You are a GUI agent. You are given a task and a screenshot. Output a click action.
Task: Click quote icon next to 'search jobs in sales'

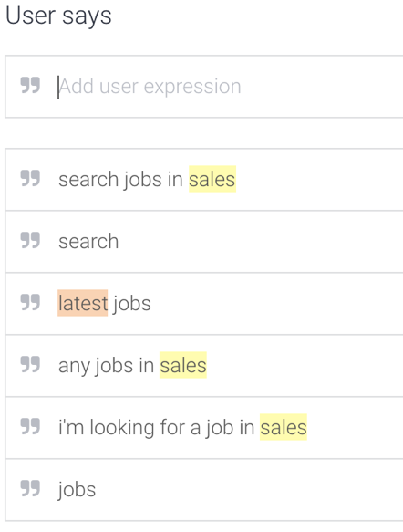tap(30, 179)
